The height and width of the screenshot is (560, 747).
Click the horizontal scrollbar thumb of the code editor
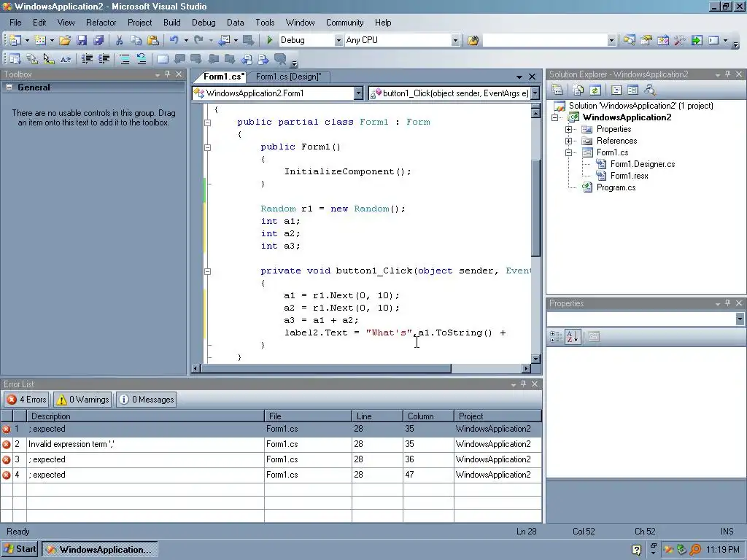tap(326, 368)
